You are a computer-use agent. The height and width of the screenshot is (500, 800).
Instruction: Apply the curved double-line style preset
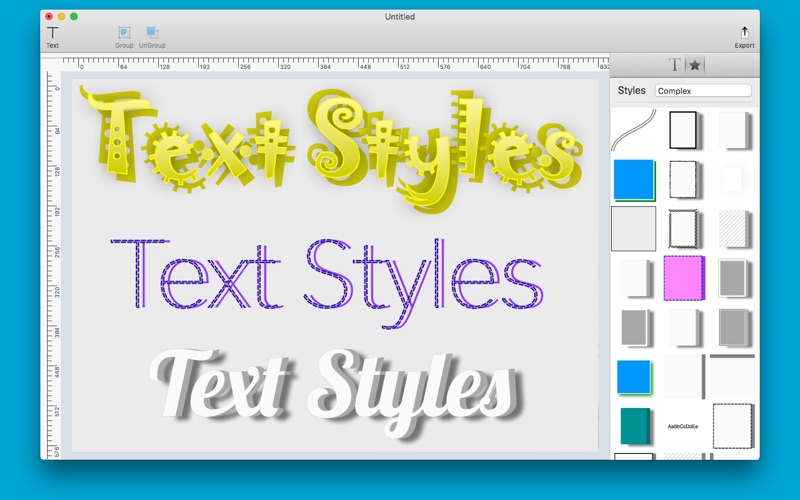[634, 130]
